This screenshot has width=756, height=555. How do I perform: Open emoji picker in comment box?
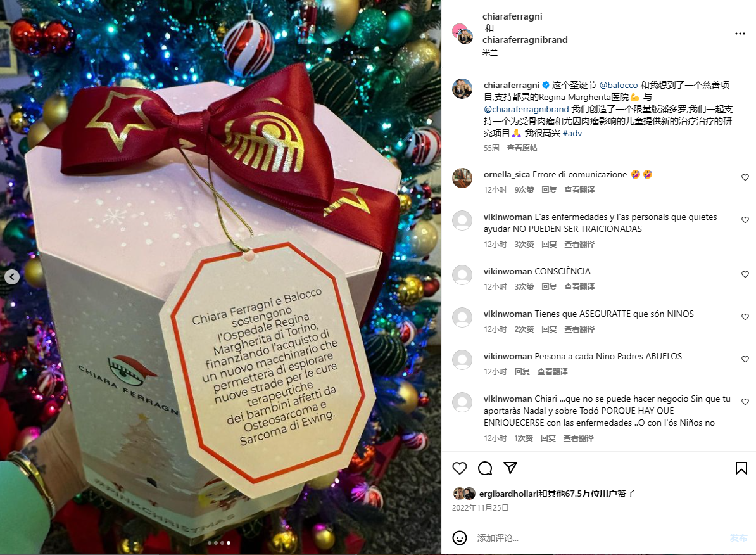click(x=460, y=538)
